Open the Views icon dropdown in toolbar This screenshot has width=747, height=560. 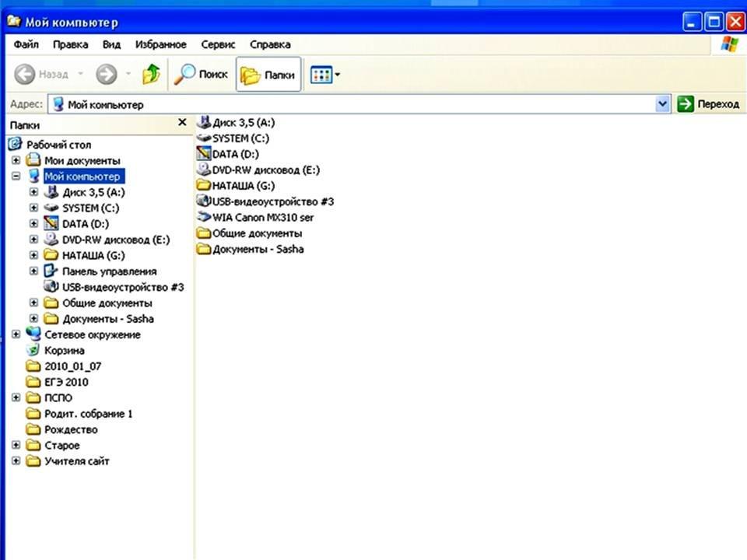coord(325,75)
